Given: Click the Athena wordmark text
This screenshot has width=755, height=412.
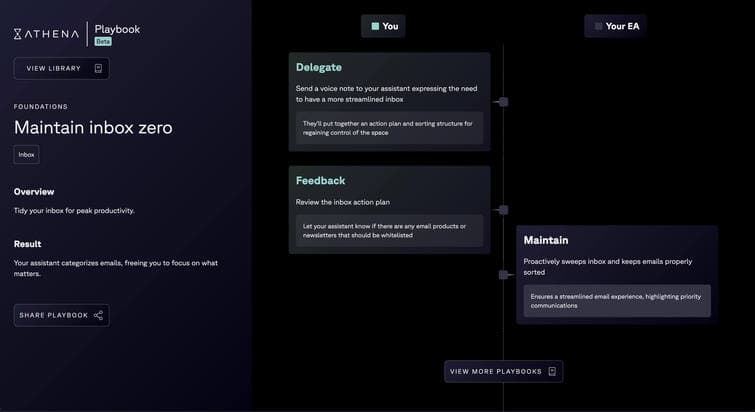Looking at the screenshot, I should point(52,34).
